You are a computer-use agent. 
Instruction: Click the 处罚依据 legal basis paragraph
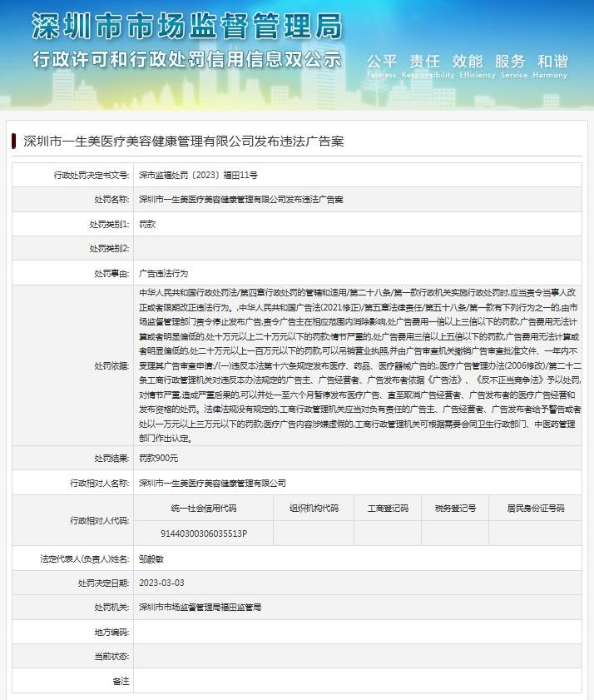click(359, 365)
